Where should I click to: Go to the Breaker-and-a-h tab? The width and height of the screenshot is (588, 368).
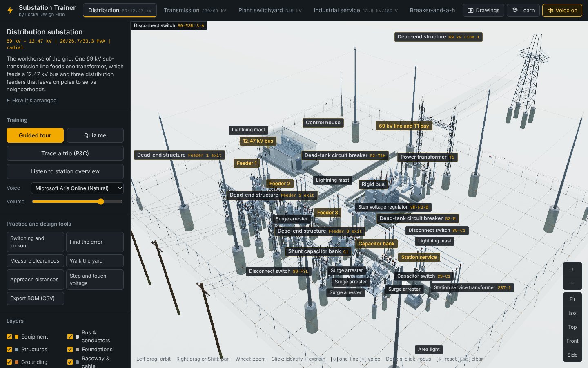pos(432,11)
